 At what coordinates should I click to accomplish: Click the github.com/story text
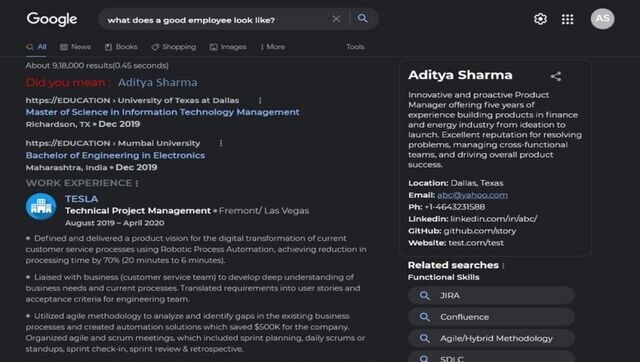coord(480,231)
